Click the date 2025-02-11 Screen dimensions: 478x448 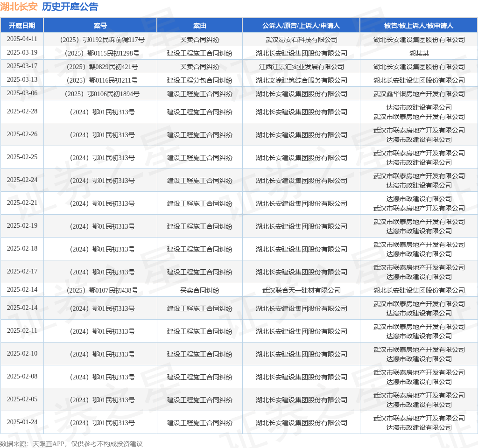click(x=22, y=331)
